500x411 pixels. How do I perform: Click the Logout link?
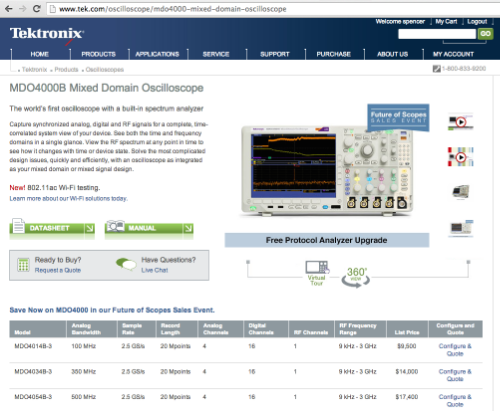tap(477, 22)
